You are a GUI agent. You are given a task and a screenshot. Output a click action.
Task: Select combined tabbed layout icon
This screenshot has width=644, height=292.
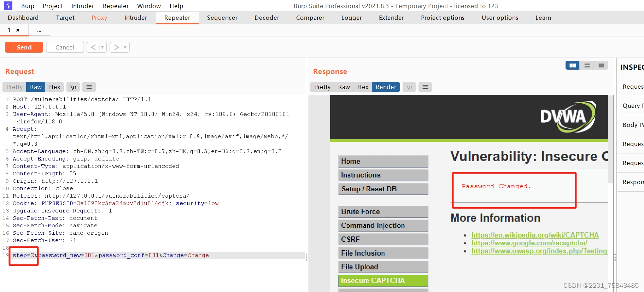click(601, 65)
